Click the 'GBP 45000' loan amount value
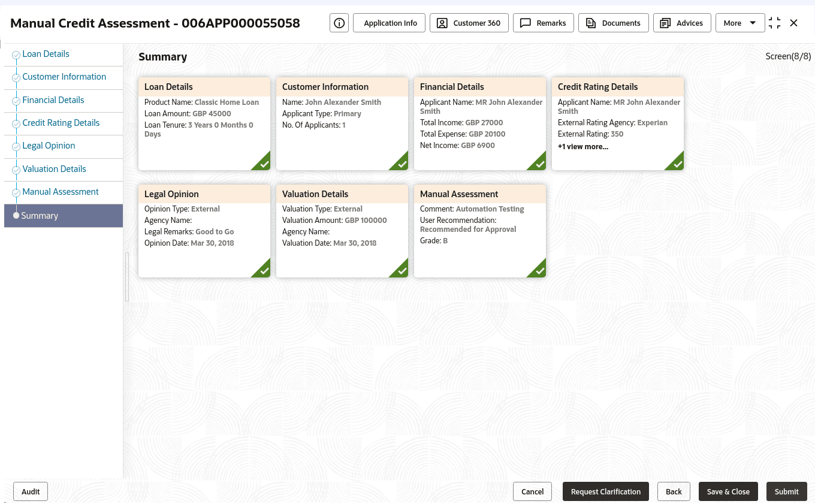This screenshot has width=815, height=504. pyautogui.click(x=212, y=114)
